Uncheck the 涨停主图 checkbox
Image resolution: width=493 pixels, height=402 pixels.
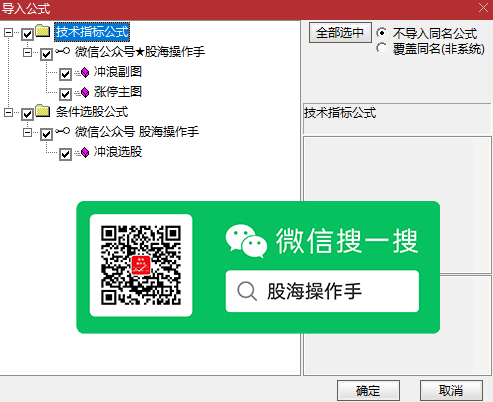[x=65, y=94]
